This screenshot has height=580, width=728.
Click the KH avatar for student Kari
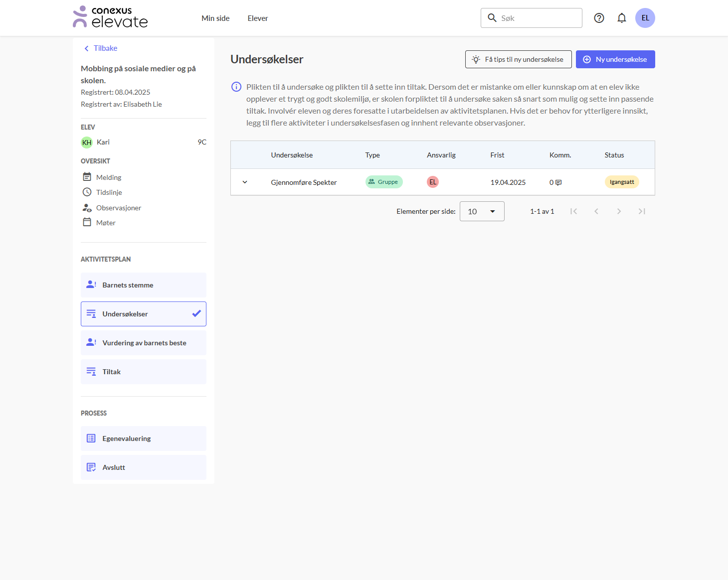pyautogui.click(x=87, y=143)
